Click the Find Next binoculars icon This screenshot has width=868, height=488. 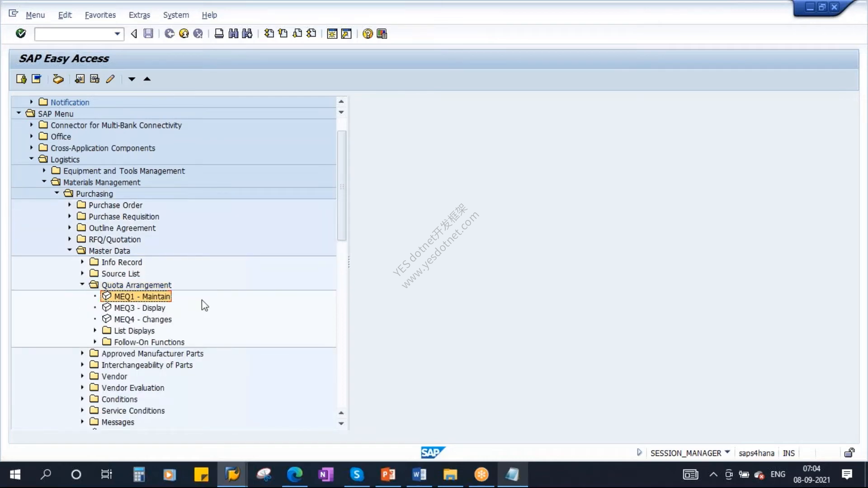click(x=247, y=33)
